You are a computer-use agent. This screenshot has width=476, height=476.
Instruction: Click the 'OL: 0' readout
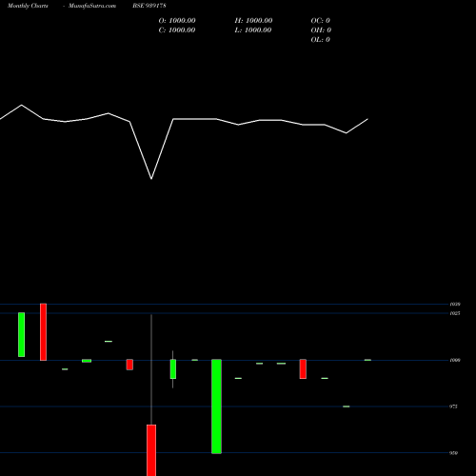tap(321, 40)
